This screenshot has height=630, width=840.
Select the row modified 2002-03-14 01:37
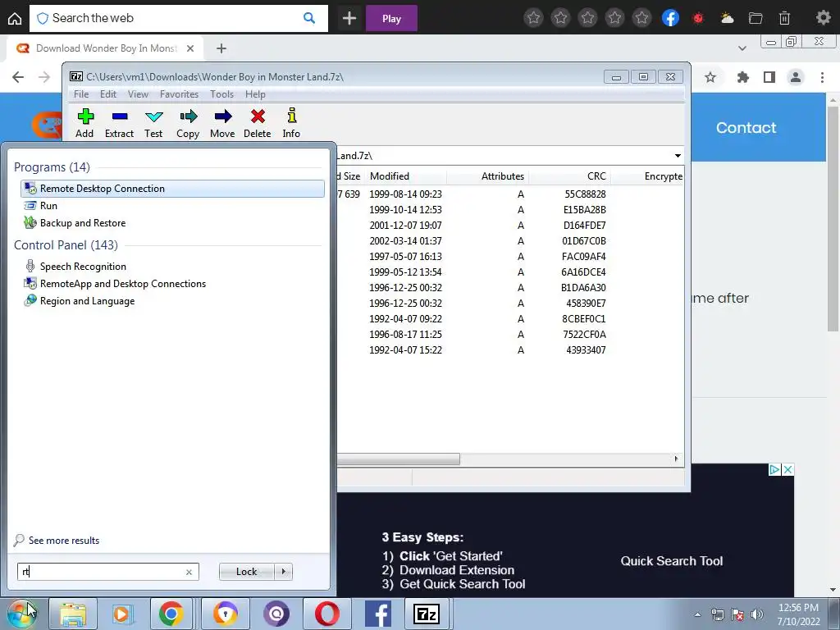click(x=509, y=240)
